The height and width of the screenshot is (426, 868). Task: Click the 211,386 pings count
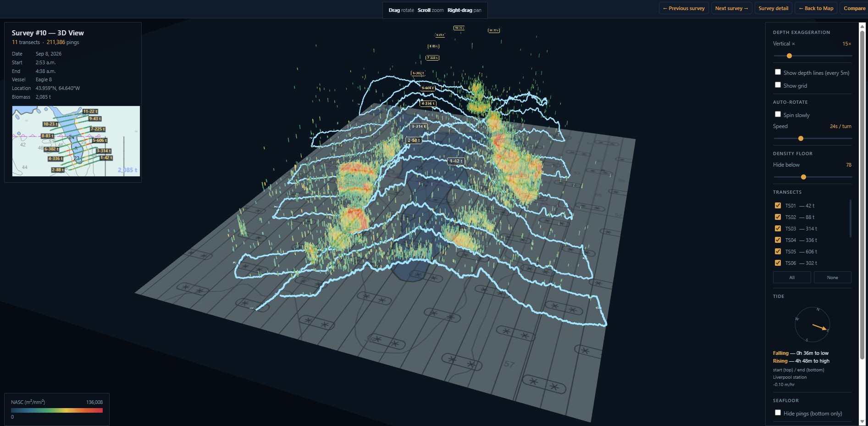[x=63, y=42]
